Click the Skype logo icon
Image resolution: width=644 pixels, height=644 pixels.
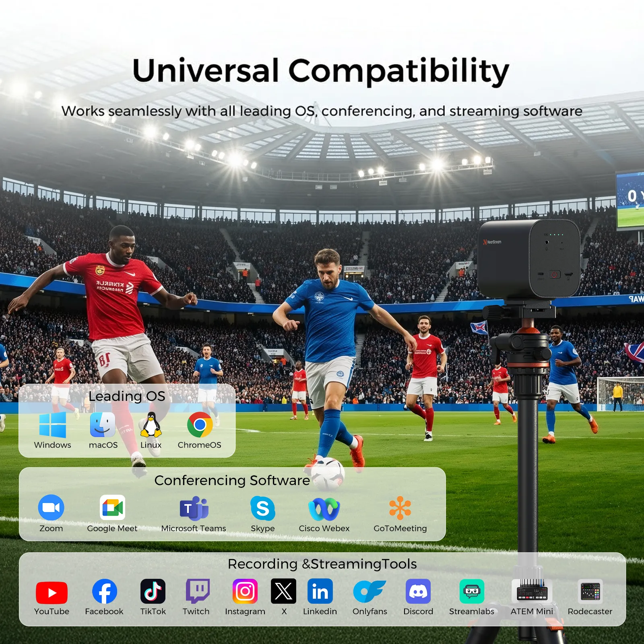click(x=262, y=508)
